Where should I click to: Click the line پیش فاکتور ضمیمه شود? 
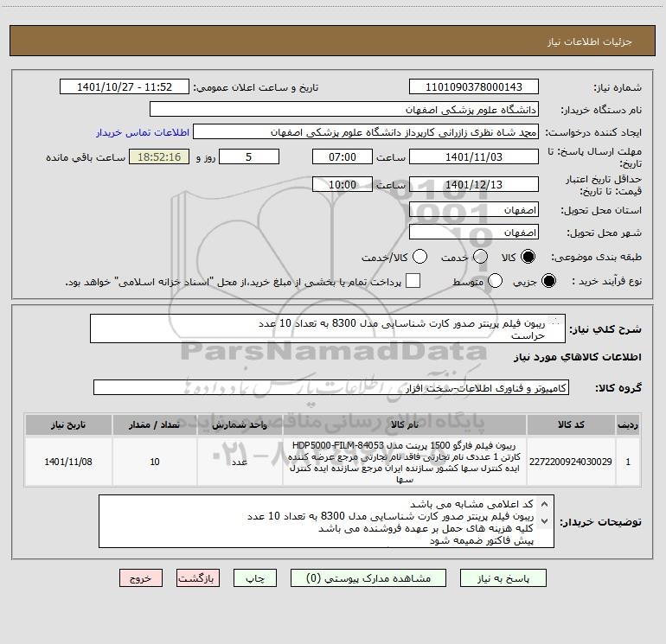481,541
